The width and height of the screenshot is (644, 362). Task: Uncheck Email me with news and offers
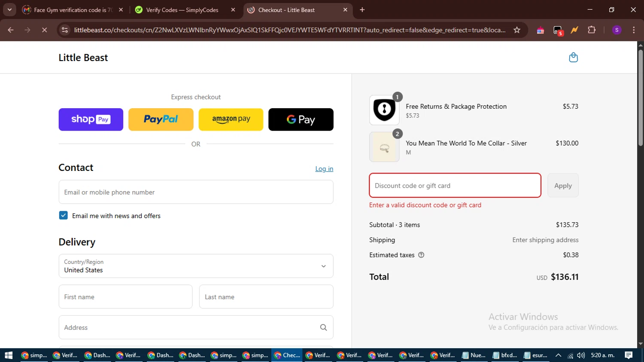63,216
